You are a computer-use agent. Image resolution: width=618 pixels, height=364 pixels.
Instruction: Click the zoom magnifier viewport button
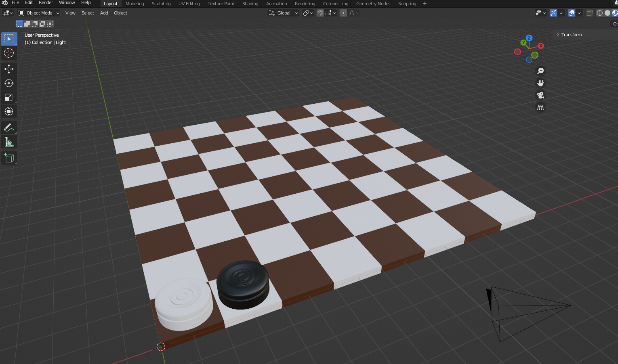540,71
